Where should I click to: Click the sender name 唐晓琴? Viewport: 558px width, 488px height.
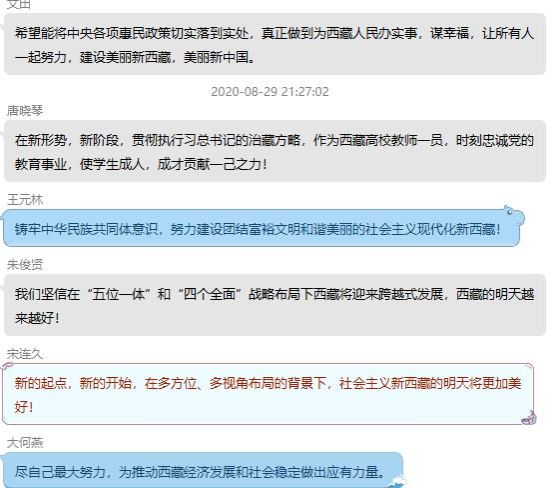click(25, 111)
